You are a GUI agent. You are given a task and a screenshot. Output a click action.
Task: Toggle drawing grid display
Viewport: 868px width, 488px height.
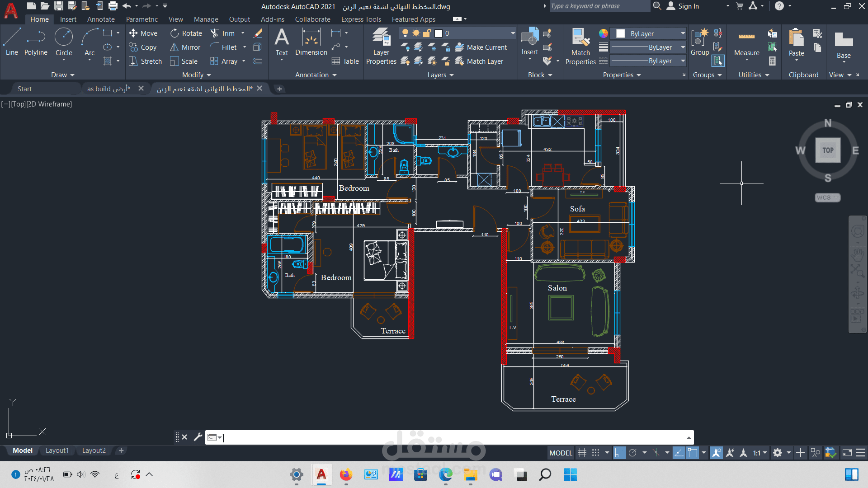(x=582, y=453)
